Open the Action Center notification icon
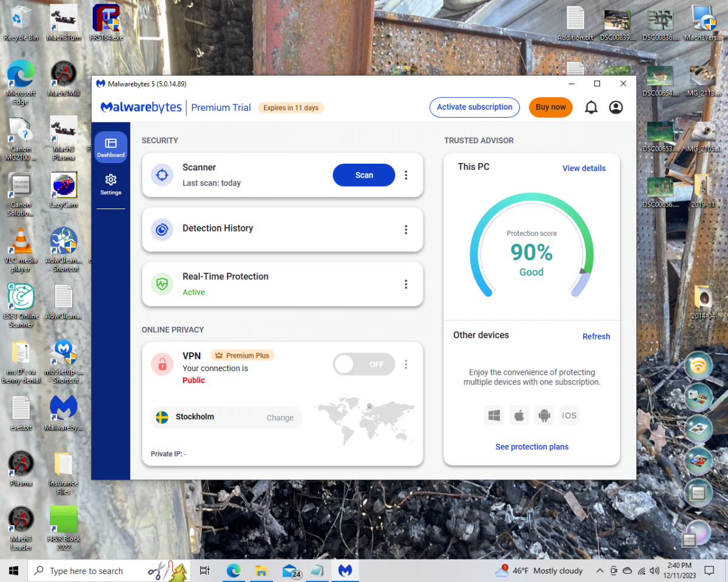Image resolution: width=728 pixels, height=582 pixels. point(709,570)
